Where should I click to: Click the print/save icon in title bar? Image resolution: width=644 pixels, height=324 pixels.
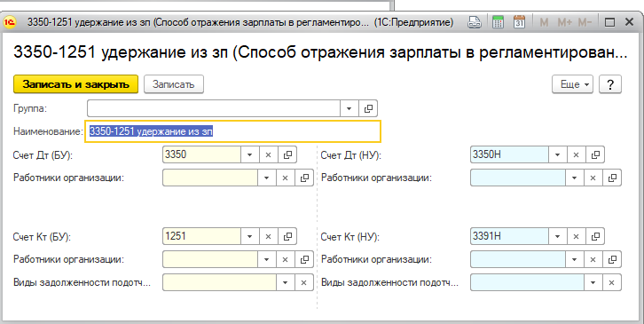pos(475,22)
